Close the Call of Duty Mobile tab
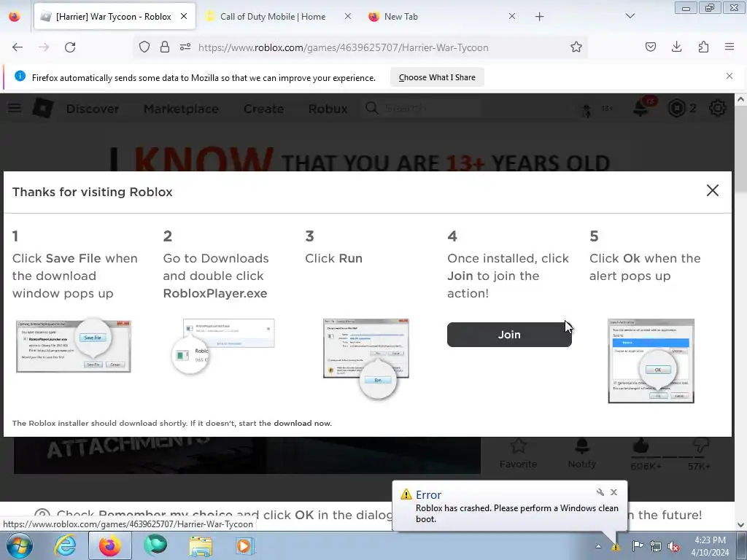The image size is (747, 560). [x=348, y=16]
